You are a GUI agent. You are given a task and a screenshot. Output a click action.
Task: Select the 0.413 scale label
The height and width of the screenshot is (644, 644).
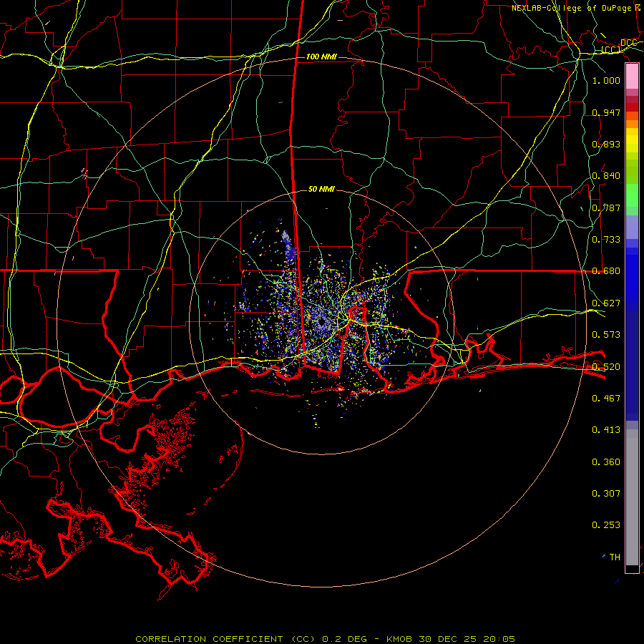(x=606, y=430)
